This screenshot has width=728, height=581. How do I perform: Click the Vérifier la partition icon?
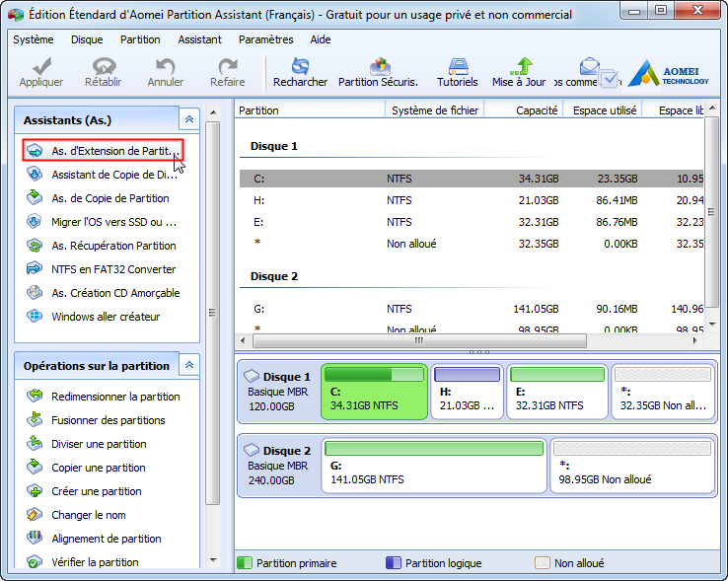pos(35,562)
